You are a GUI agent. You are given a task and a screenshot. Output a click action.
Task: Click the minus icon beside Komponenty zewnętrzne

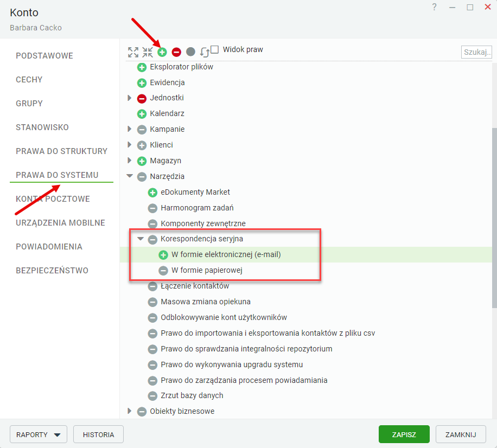click(x=152, y=223)
